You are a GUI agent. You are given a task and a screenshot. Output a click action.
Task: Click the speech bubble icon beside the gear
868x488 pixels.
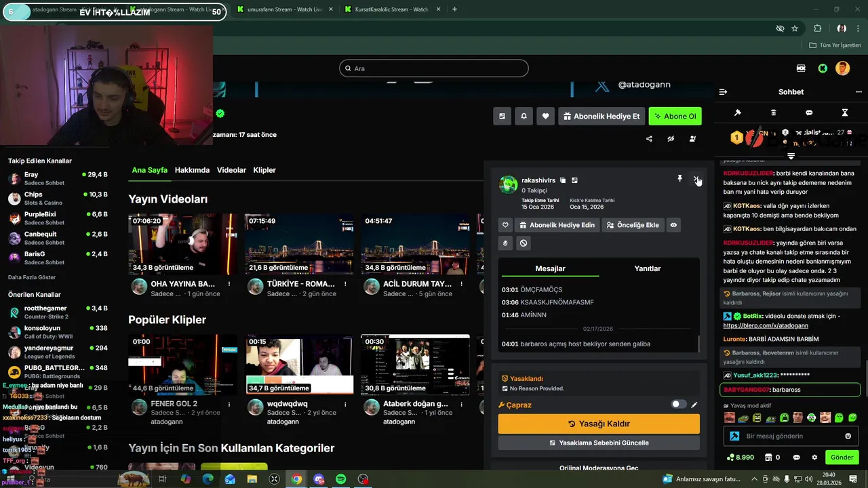[x=796, y=457]
